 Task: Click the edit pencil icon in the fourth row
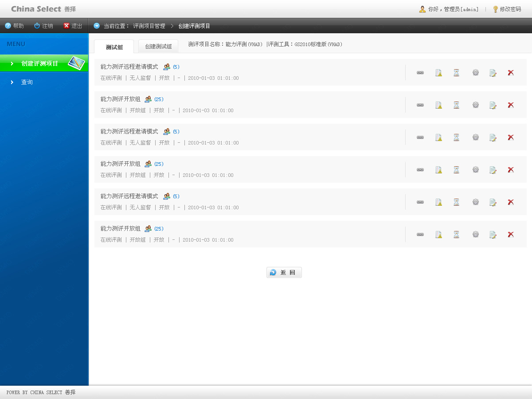(493, 170)
